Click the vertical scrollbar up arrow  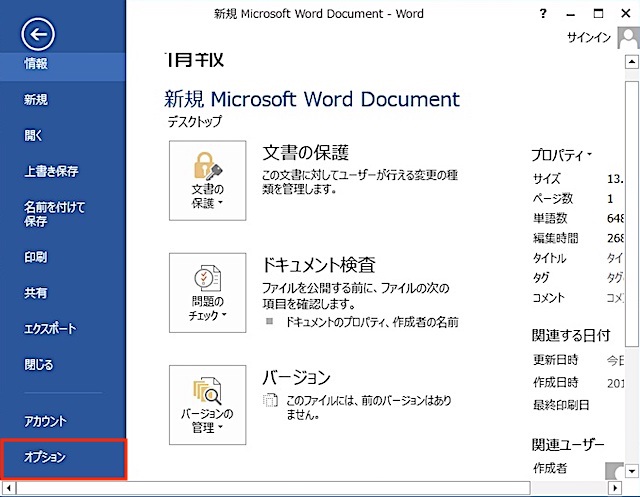click(632, 62)
